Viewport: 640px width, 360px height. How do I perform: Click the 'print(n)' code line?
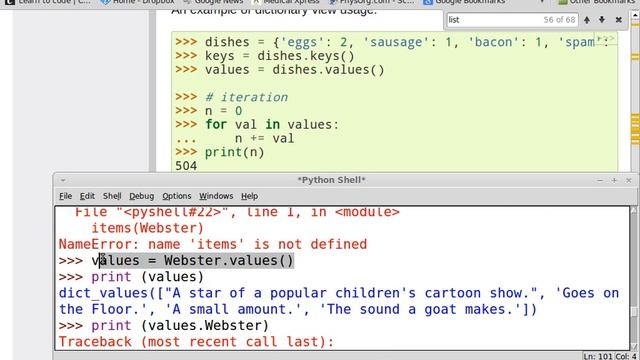[x=235, y=152]
